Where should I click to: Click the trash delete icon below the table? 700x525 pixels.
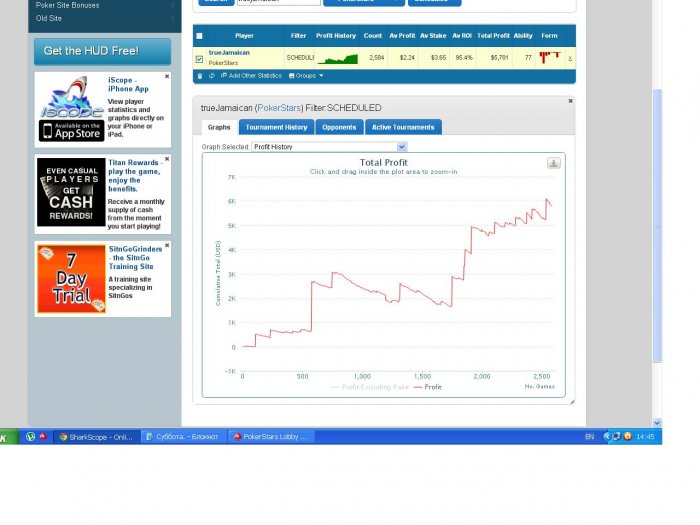[x=200, y=76]
